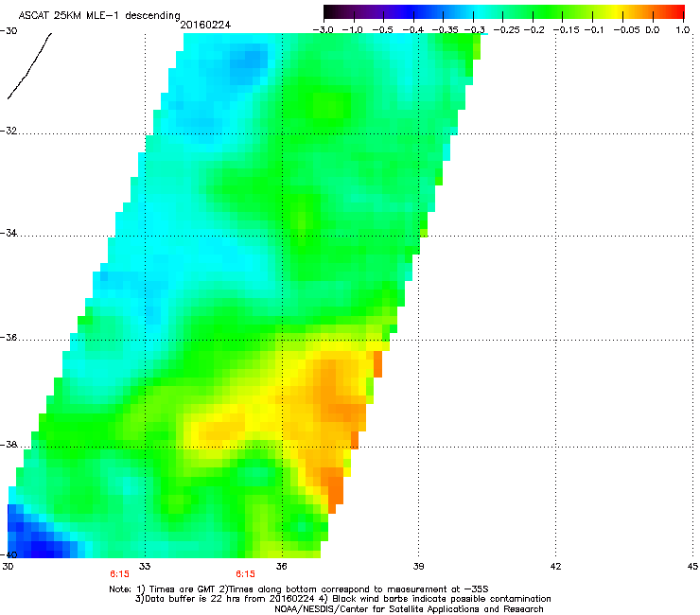The image size is (700, 615).
Task: Select the latitude label '-36'
Action: click(8, 337)
